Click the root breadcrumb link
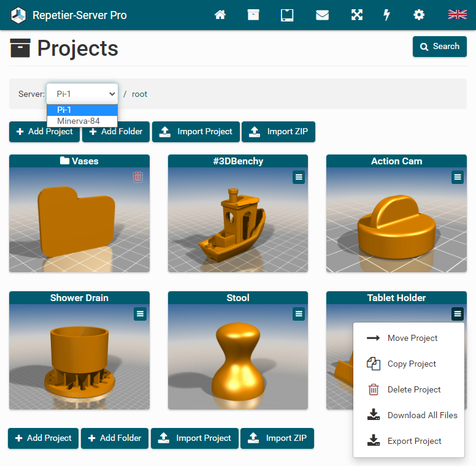 [139, 94]
